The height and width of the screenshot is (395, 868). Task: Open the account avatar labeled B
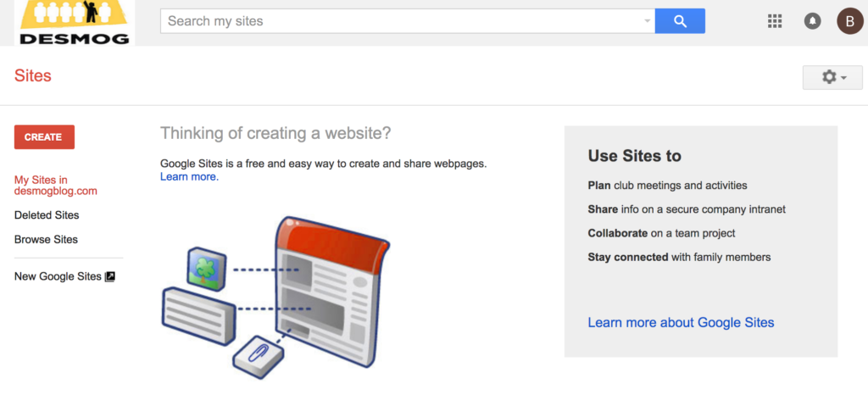coord(850,21)
